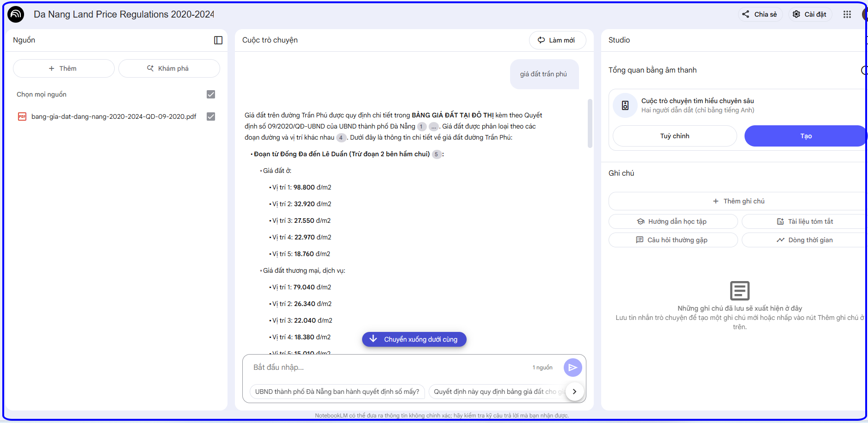
Task: Click the audio overview speaker icon
Action: (625, 105)
